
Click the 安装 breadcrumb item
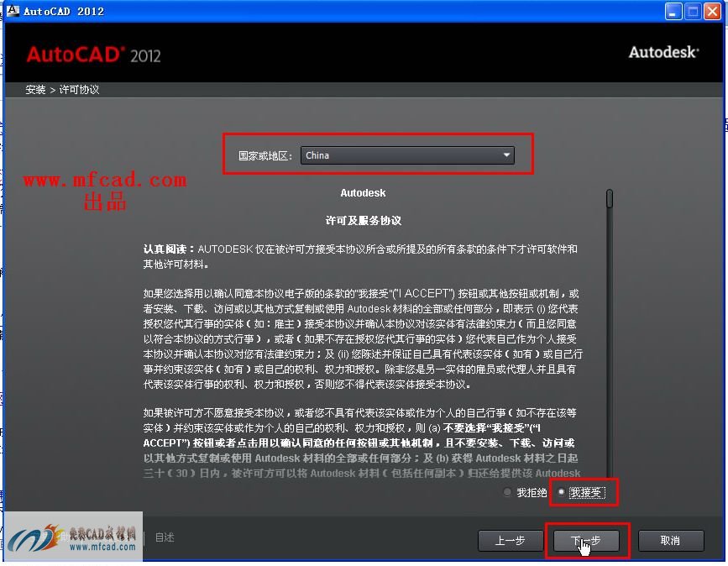pyautogui.click(x=35, y=90)
